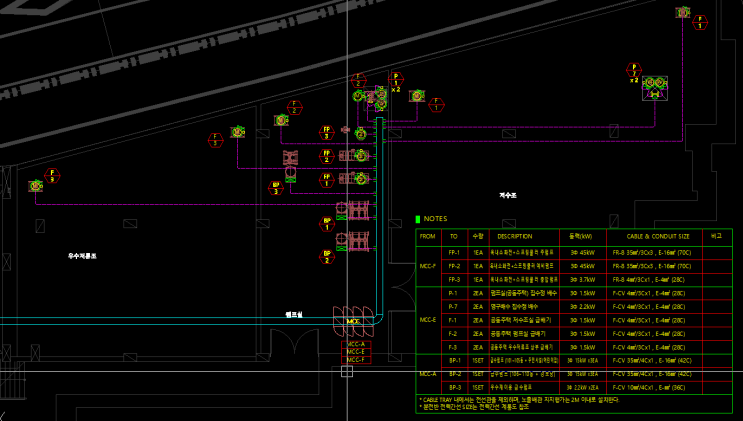Click the double motor symbol near P-7
Screen dimensions: 743x421
pyautogui.click(x=655, y=88)
